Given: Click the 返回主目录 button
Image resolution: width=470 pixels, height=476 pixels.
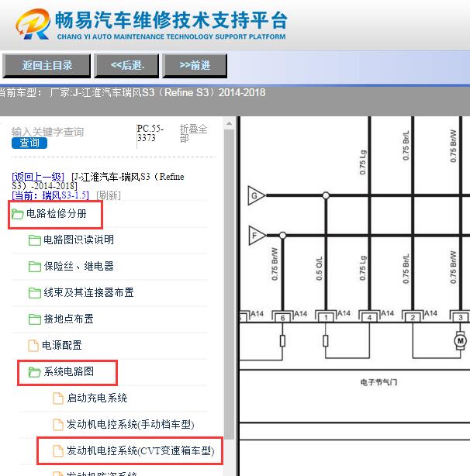Looking at the screenshot, I should tap(47, 66).
